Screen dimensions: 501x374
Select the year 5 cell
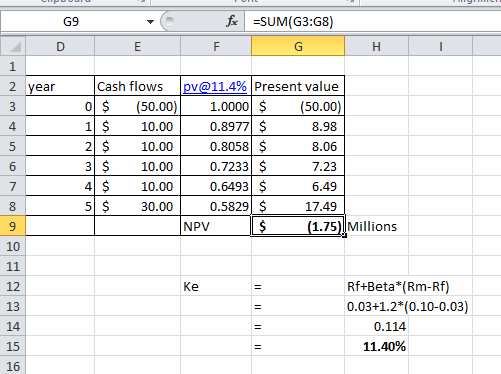coord(60,206)
